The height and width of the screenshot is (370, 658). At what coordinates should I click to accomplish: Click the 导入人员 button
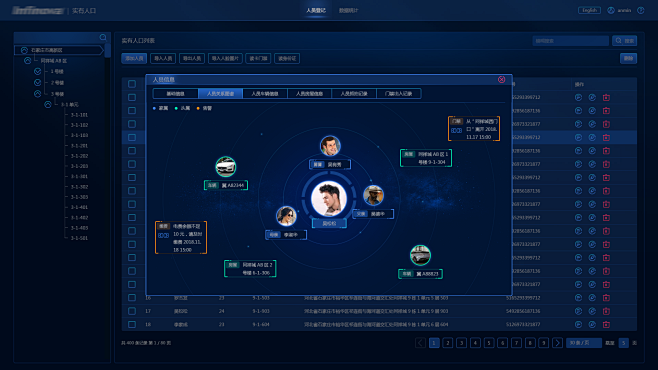coord(163,58)
